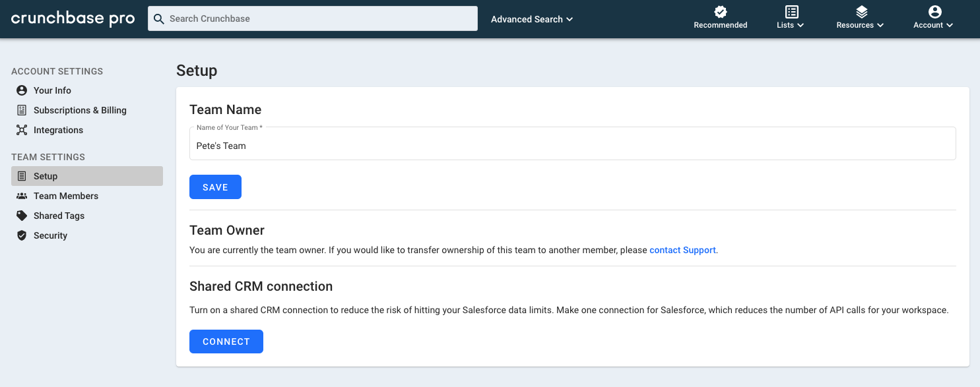Expand the Advanced Search dropdown
Viewport: 980px width, 387px height.
click(x=532, y=19)
